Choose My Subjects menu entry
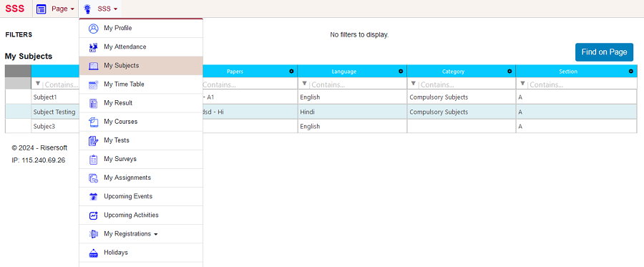Image resolution: width=644 pixels, height=267 pixels. pos(141,66)
